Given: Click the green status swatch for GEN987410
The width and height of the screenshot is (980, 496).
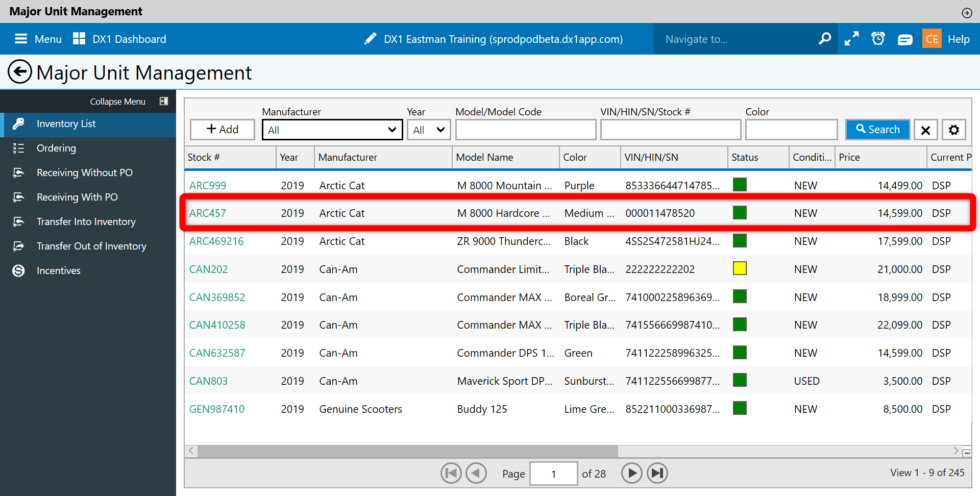Looking at the screenshot, I should (x=740, y=408).
